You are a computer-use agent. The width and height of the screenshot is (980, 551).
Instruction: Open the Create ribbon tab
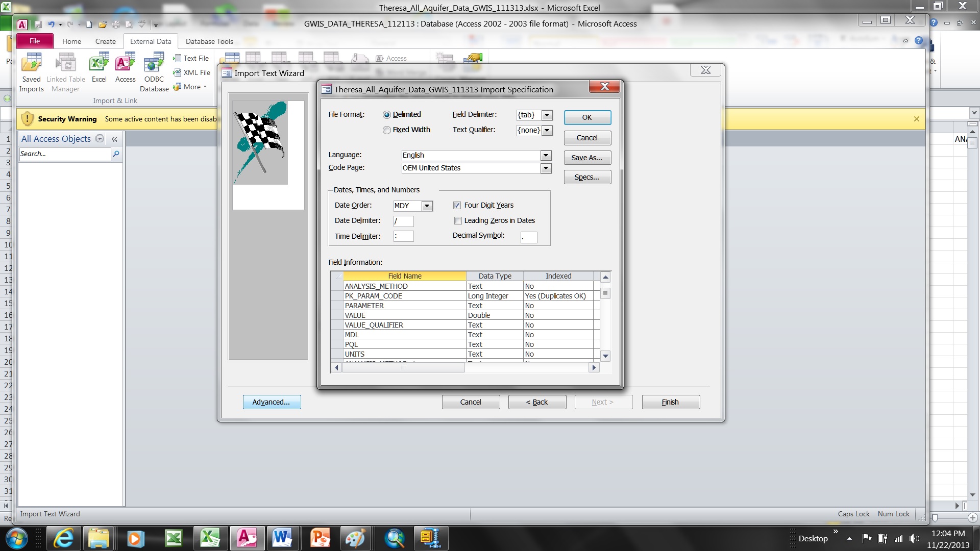(105, 41)
